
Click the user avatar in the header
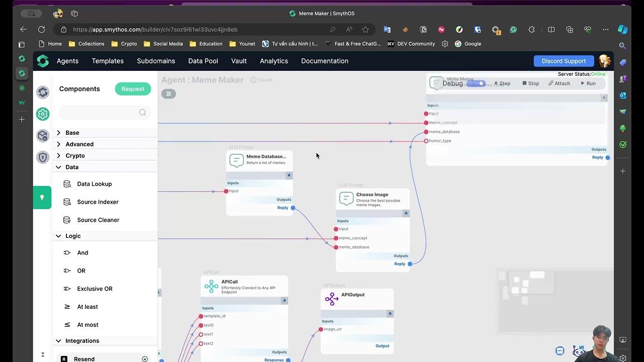604,61
